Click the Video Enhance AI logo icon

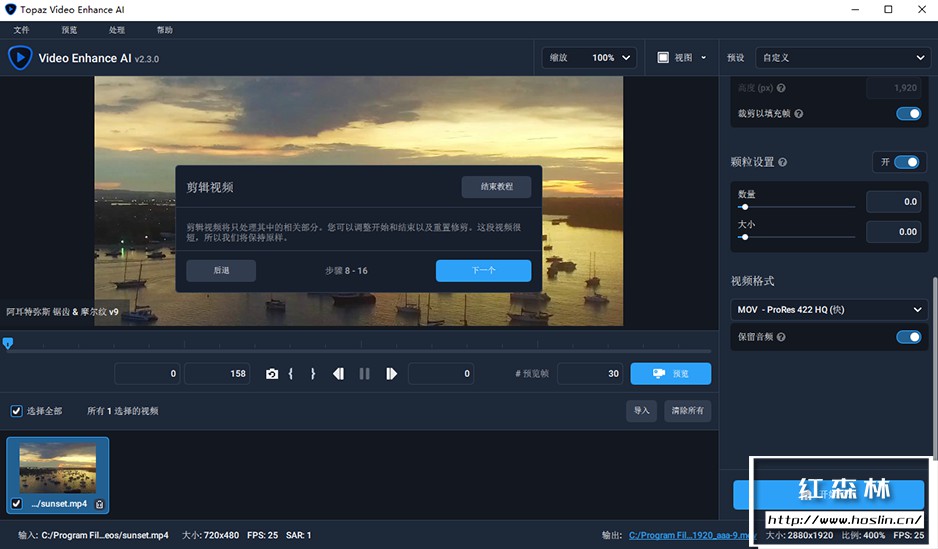click(x=20, y=58)
